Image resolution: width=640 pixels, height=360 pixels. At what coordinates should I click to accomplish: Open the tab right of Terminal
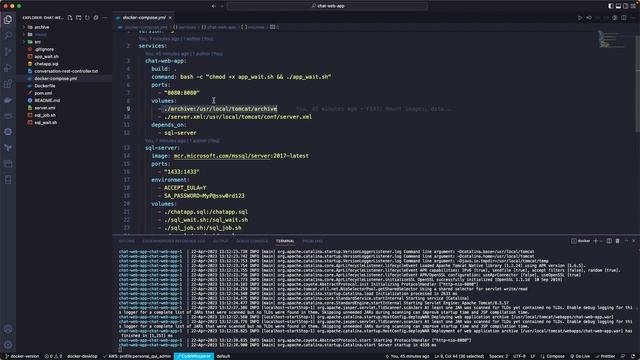pos(312,241)
